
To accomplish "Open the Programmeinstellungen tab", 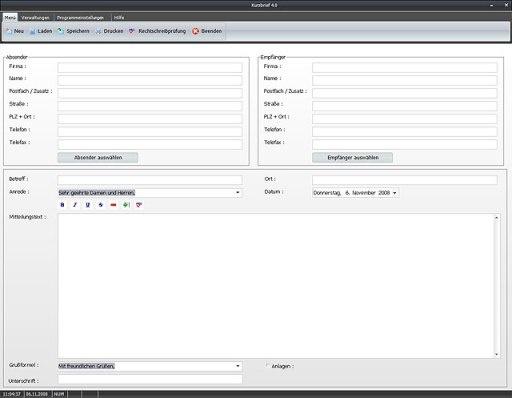I will 80,18.
